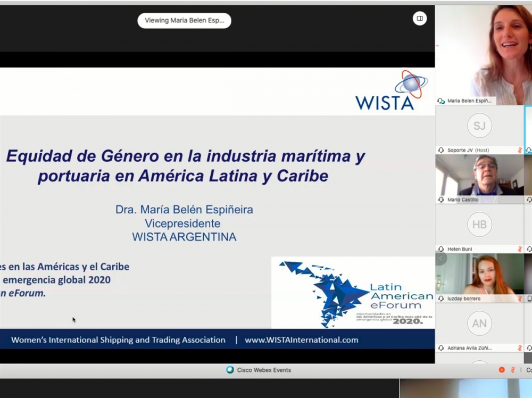Select the HB avatar circle
The width and height of the screenshot is (532, 398).
pos(479,225)
